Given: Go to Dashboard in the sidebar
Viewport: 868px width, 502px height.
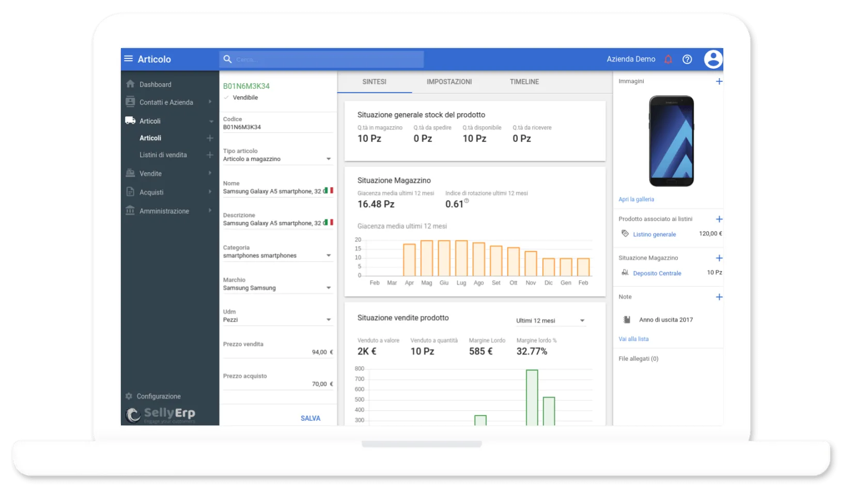Looking at the screenshot, I should point(156,84).
